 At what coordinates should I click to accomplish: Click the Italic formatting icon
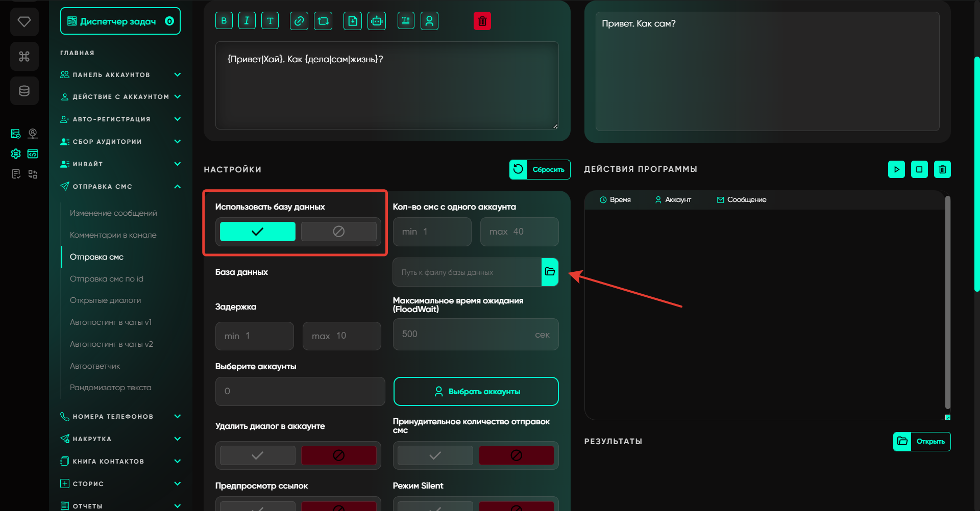247,21
